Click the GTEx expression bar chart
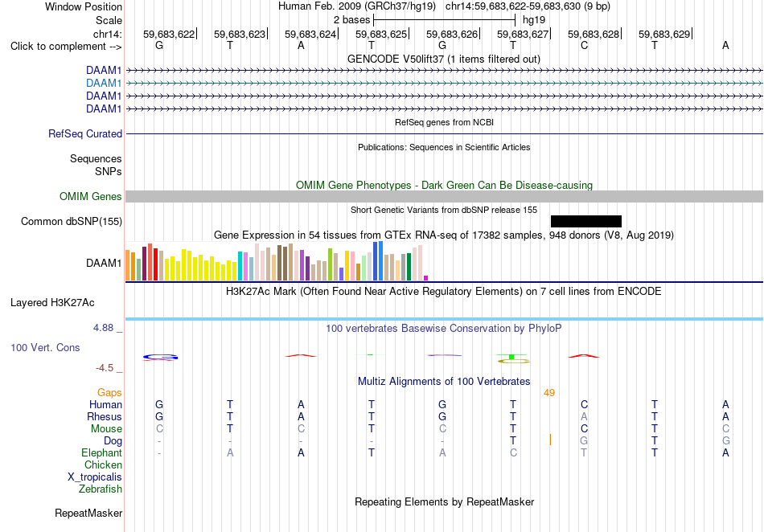 coord(277,261)
